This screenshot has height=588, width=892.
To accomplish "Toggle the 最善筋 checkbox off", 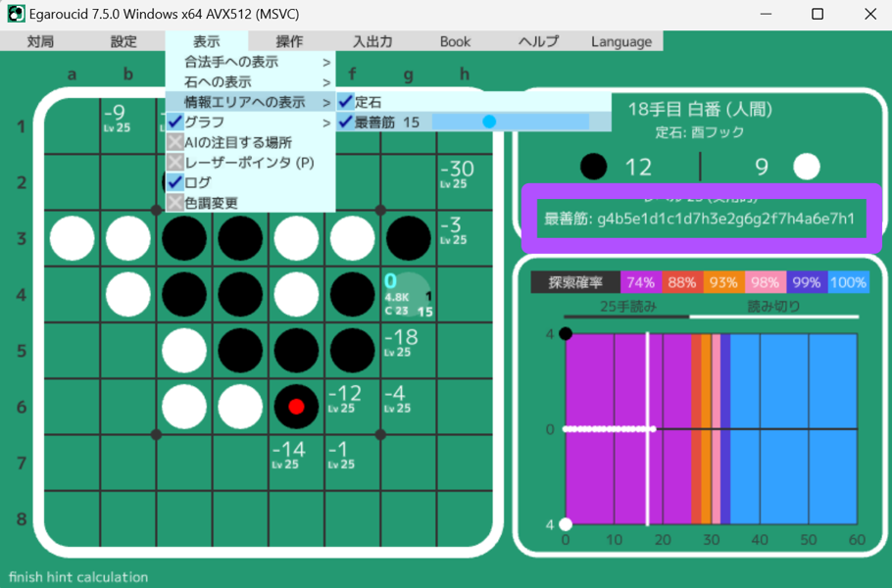I will click(x=346, y=122).
